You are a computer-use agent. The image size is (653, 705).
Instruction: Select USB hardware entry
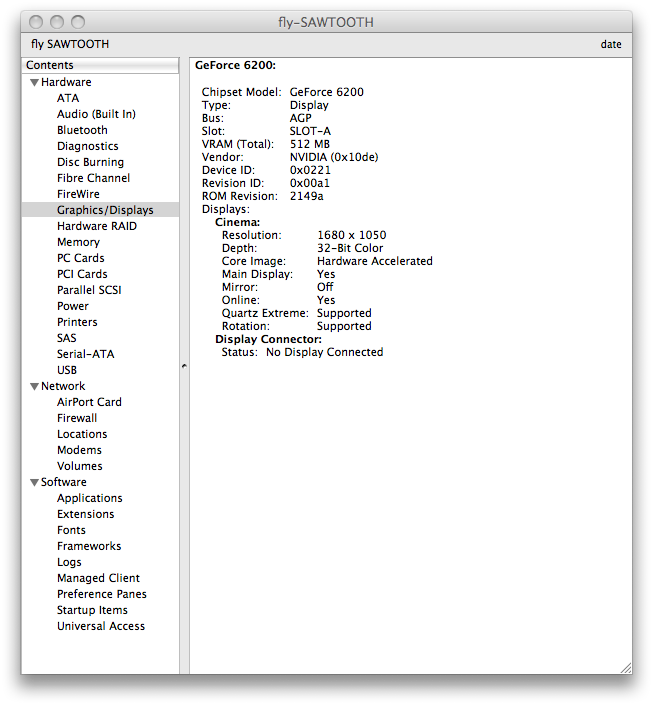(67, 370)
